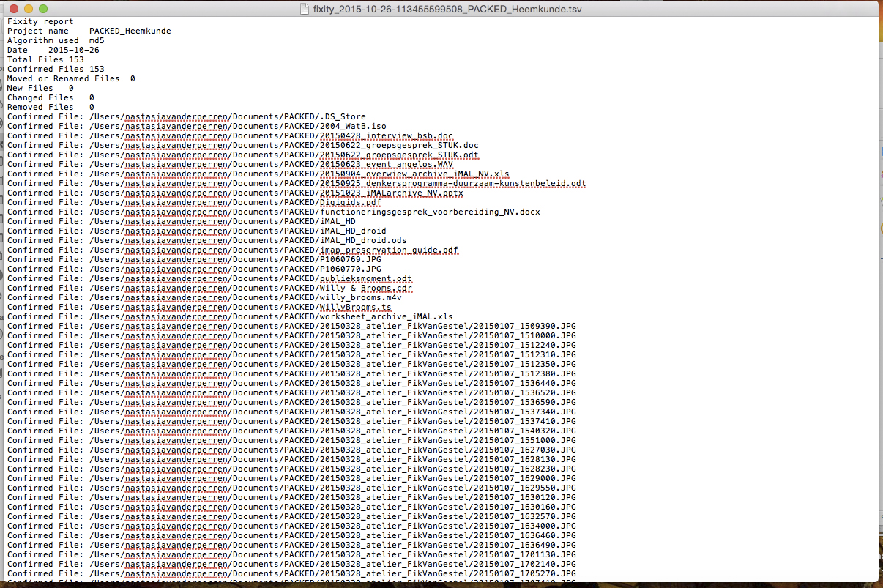Click the 'Total Files 153' line
Image resolution: width=883 pixels, height=588 pixels.
coord(45,60)
